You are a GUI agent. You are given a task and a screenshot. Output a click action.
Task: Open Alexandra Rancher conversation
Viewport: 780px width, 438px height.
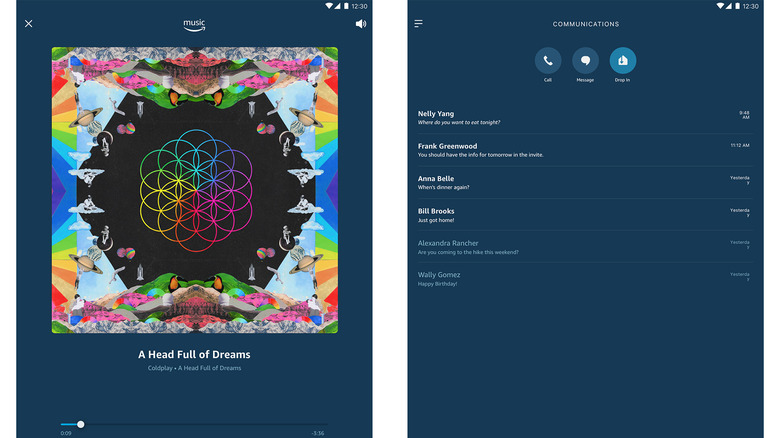click(585, 247)
